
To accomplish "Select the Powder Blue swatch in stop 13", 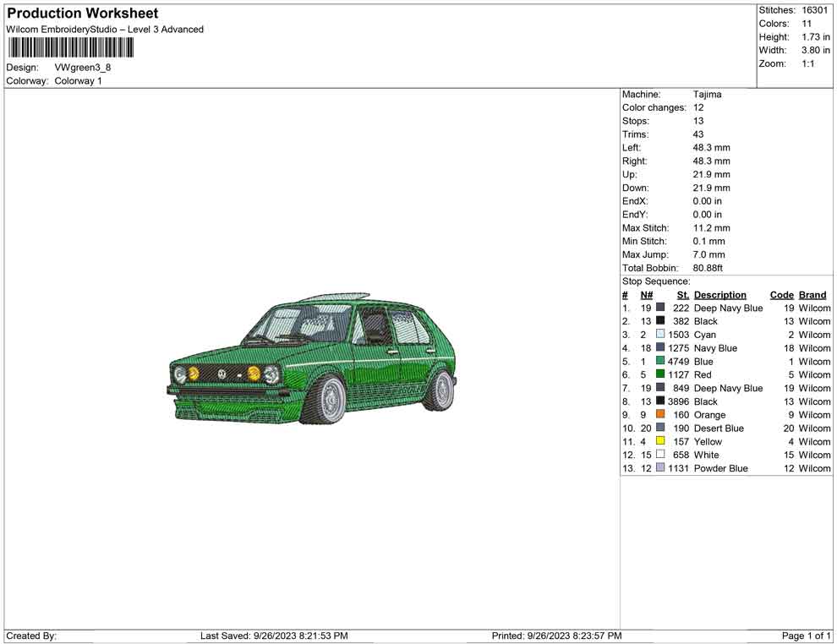I will click(x=660, y=468).
